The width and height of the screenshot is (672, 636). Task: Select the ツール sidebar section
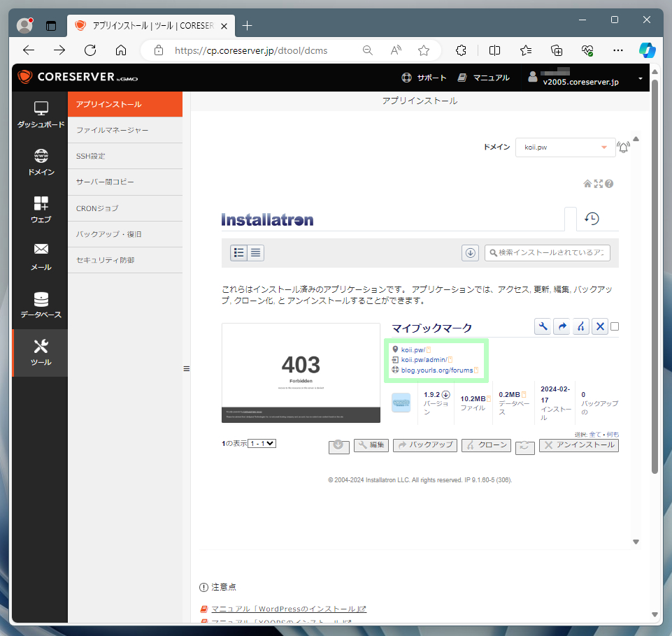click(x=41, y=352)
